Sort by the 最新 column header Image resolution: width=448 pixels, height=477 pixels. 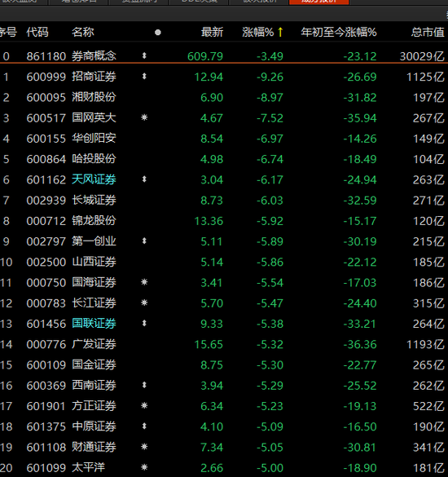[x=212, y=32]
